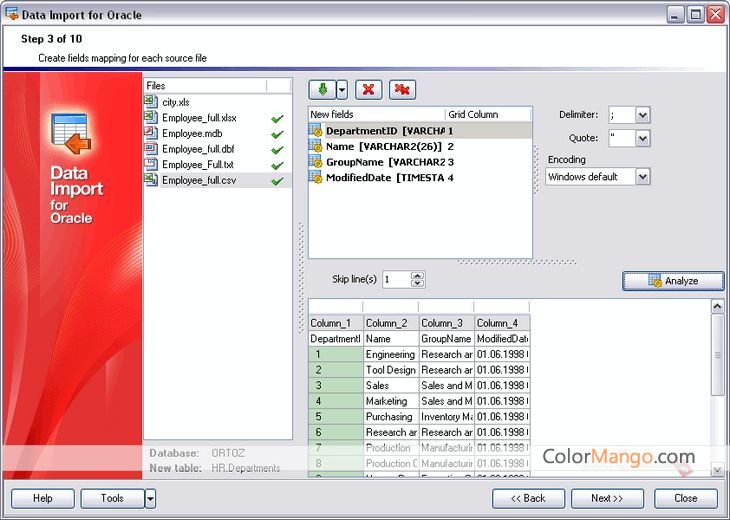
Task: Click the Column_3 grid header
Action: pos(446,323)
